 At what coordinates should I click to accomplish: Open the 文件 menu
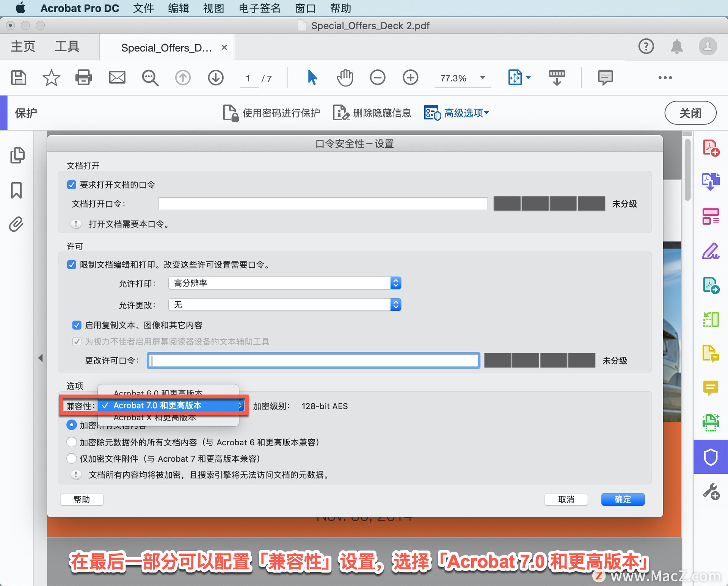tap(143, 8)
